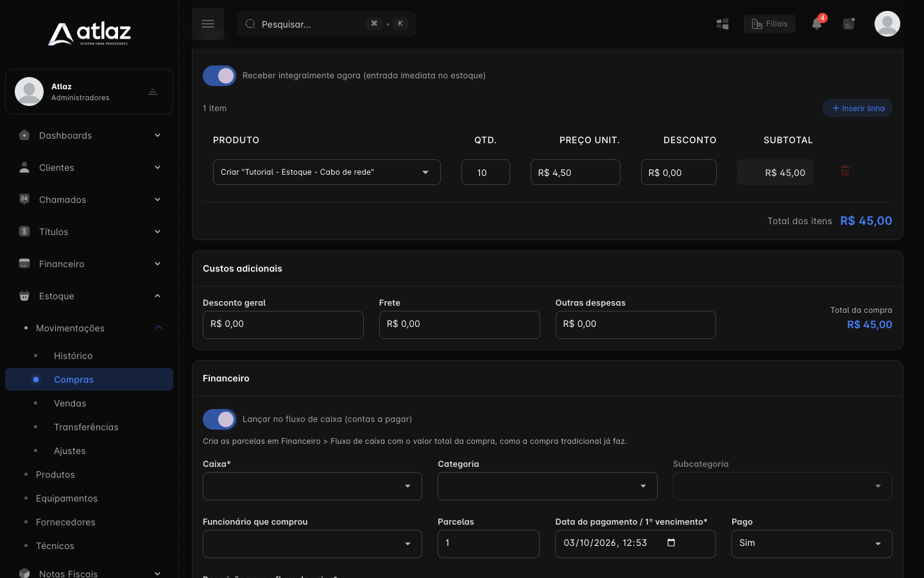Screen dimensions: 924x578
Task: Click the Clientes person icon
Action: (24, 168)
